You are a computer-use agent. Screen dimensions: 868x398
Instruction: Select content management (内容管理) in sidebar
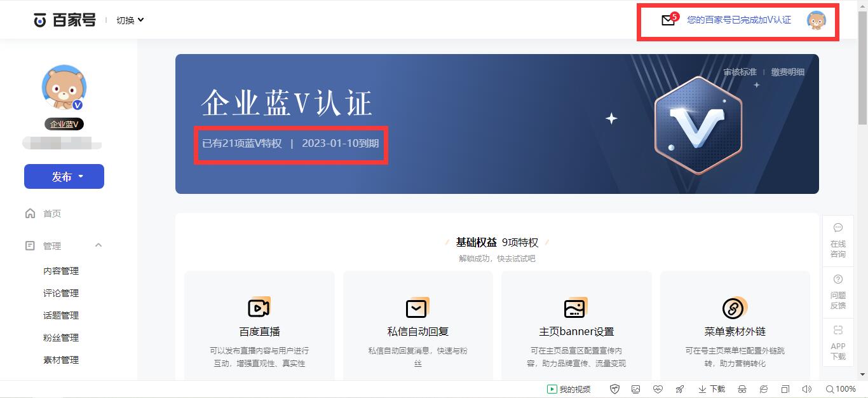[x=63, y=270]
